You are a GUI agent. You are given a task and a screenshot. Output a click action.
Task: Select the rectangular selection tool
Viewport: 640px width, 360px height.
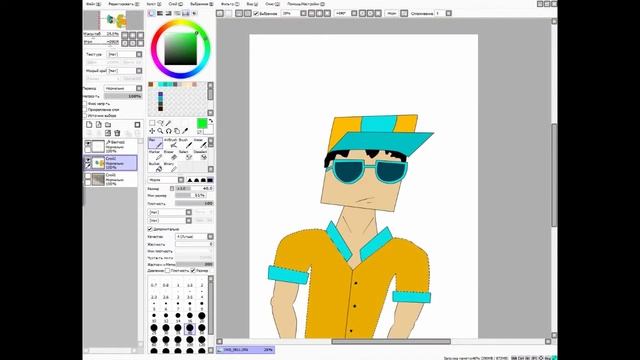tap(152, 122)
